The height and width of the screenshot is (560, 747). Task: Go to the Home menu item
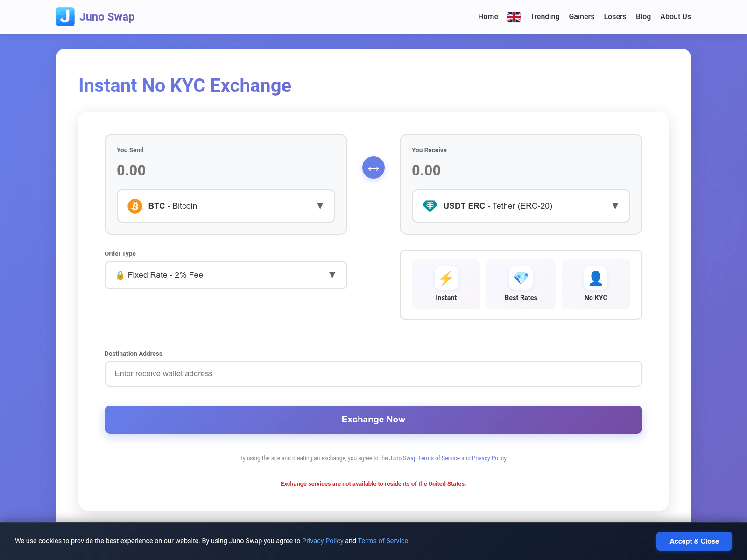point(488,17)
